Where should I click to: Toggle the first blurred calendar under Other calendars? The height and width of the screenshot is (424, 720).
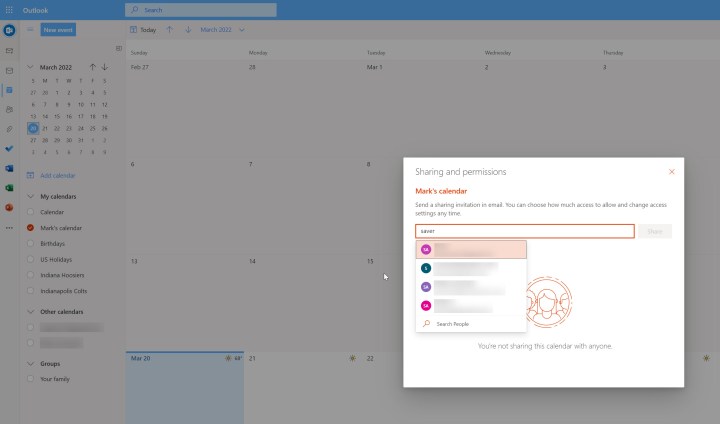(x=30, y=328)
